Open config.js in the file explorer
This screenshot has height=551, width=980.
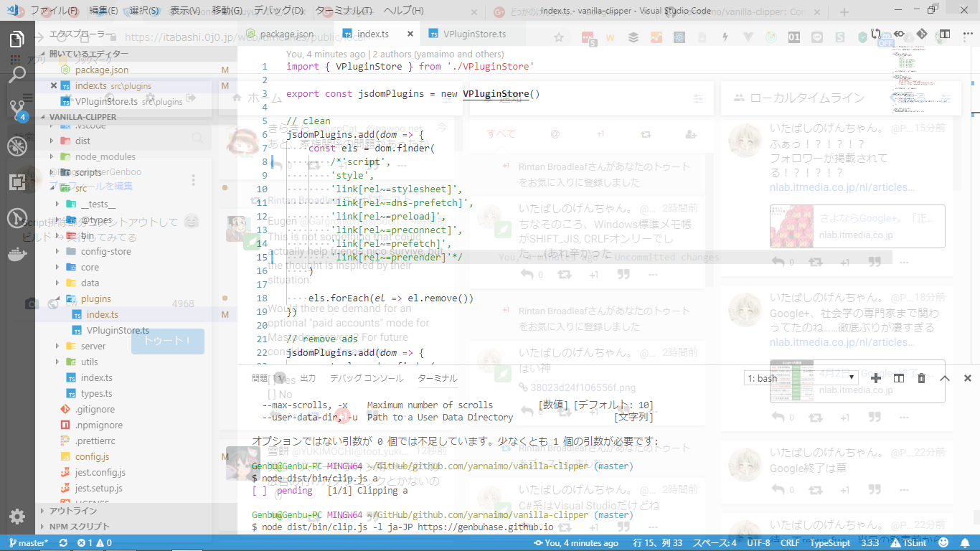92,456
